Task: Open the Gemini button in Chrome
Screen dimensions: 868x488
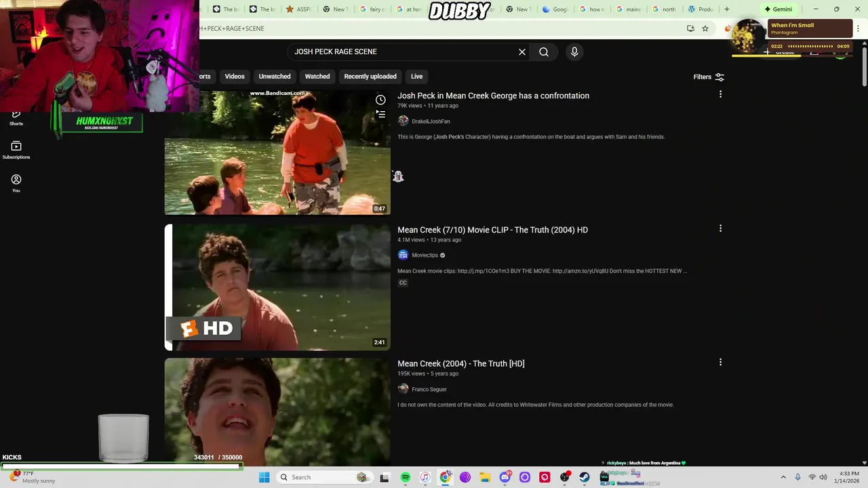Action: click(778, 9)
